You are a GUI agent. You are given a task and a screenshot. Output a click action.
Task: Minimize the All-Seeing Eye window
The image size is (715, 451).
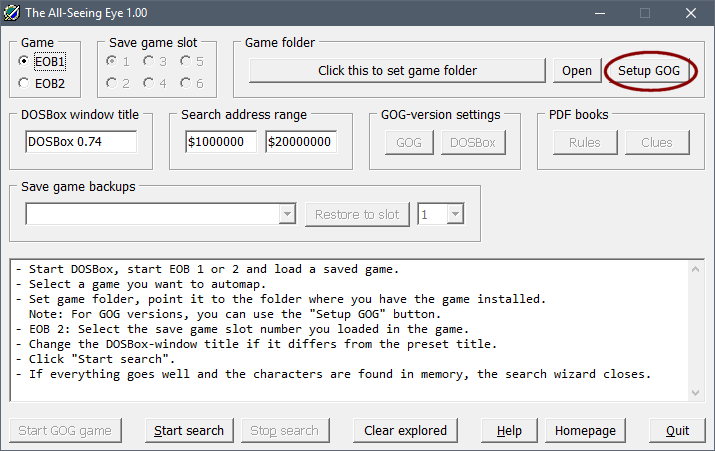pos(599,13)
